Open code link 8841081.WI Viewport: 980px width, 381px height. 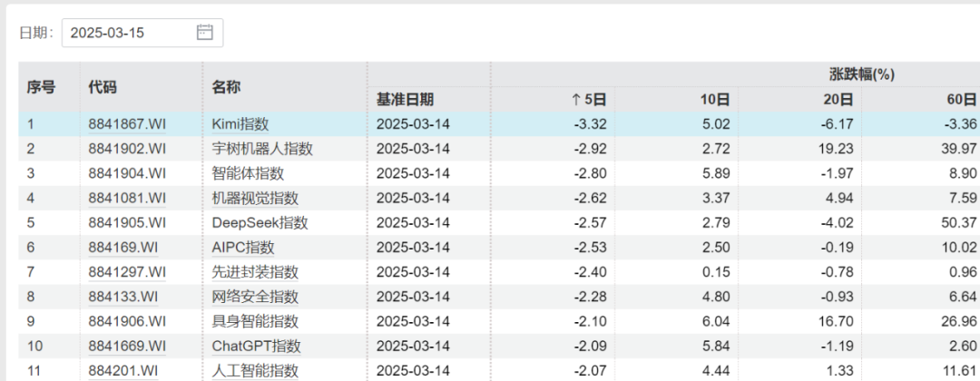click(127, 199)
